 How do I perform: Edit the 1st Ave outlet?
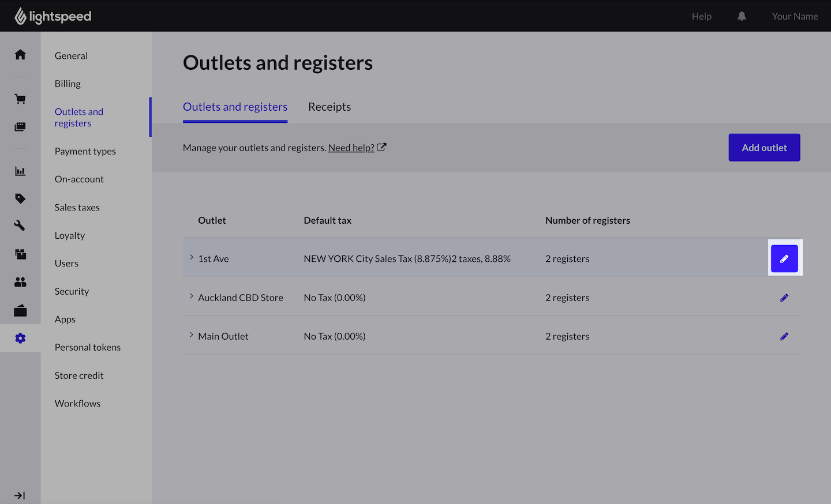tap(784, 259)
